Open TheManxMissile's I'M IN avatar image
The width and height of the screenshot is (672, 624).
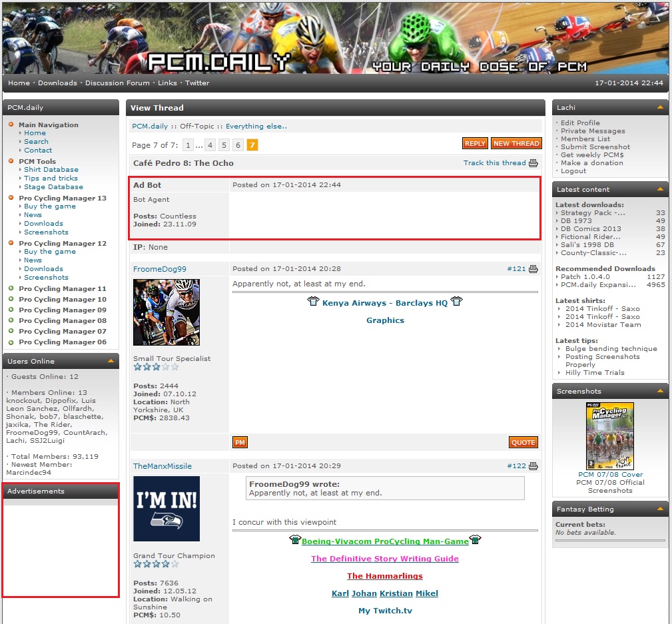click(167, 509)
